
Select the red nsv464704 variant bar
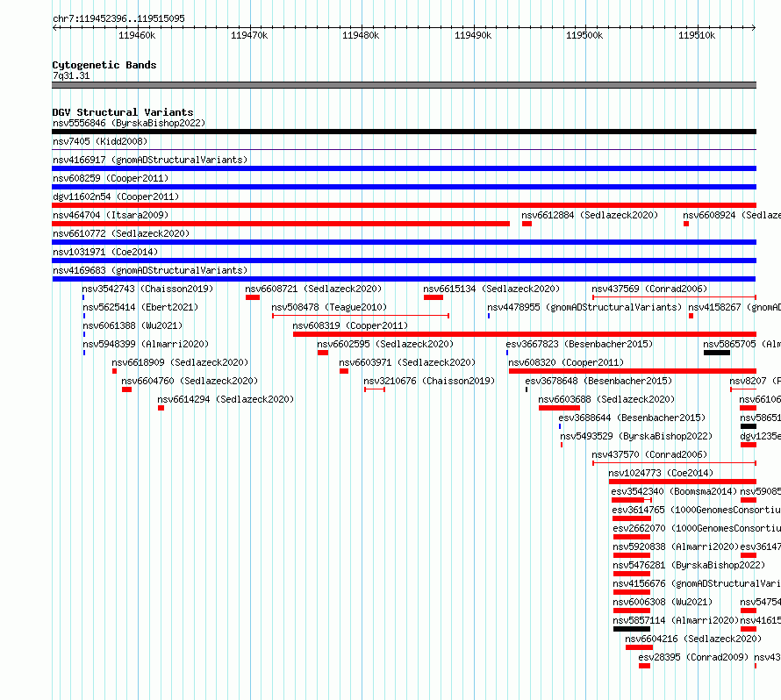[x=281, y=224]
